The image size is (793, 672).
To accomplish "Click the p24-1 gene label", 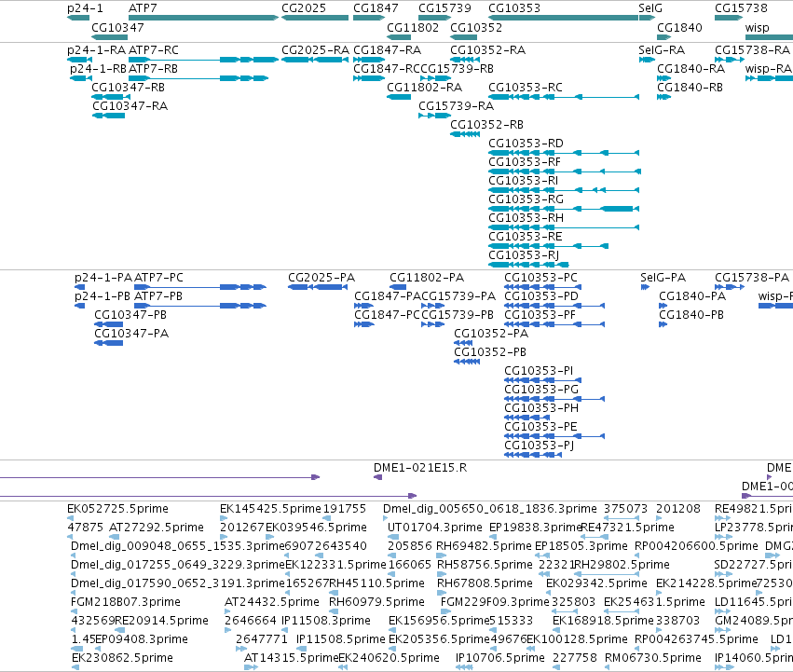I will (x=85, y=8).
